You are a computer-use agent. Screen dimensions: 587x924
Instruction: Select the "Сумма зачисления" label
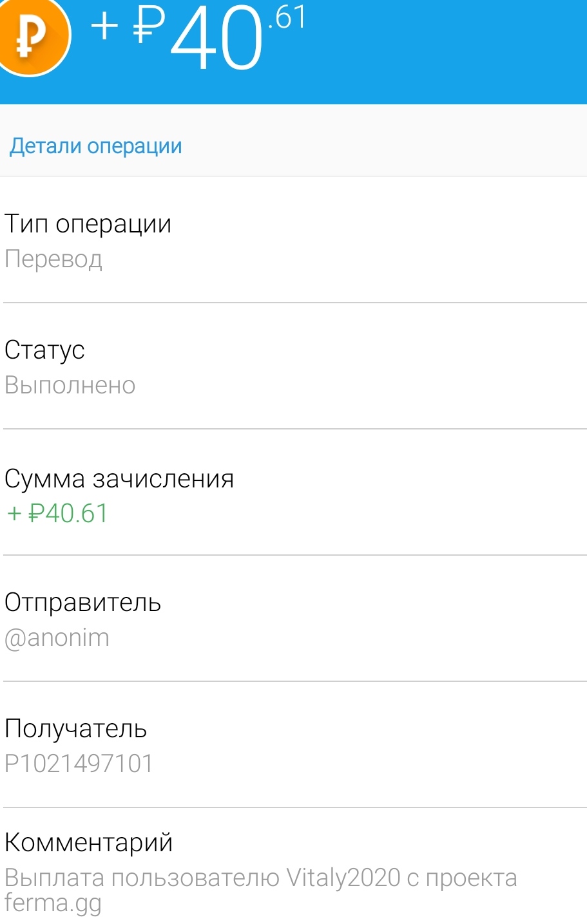[119, 478]
